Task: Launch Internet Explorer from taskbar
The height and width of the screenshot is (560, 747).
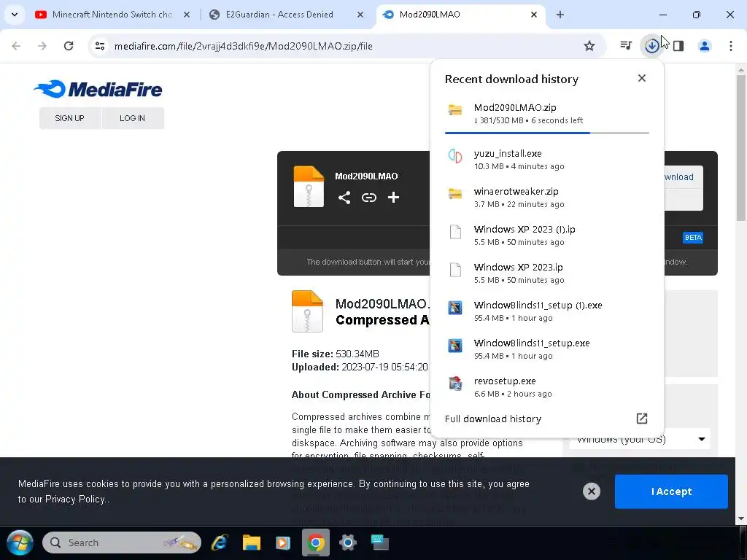Action: [x=219, y=542]
